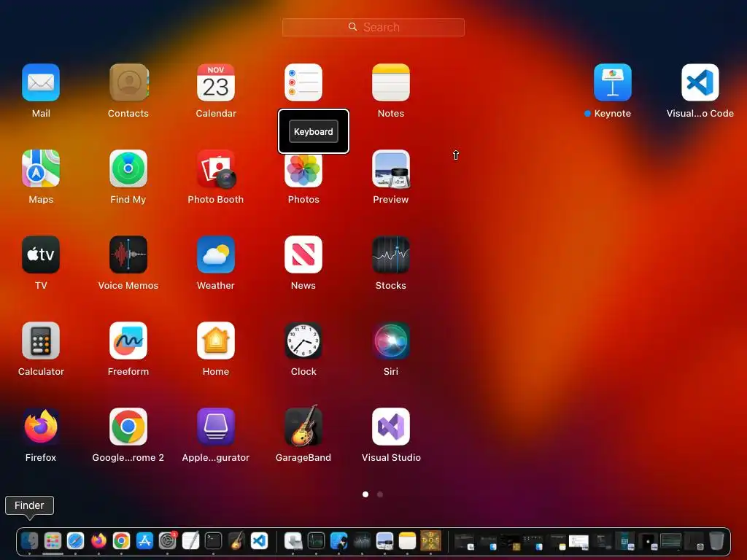
Task: Launch Google Chrome 2 from Launchpad
Action: pyautogui.click(x=128, y=426)
